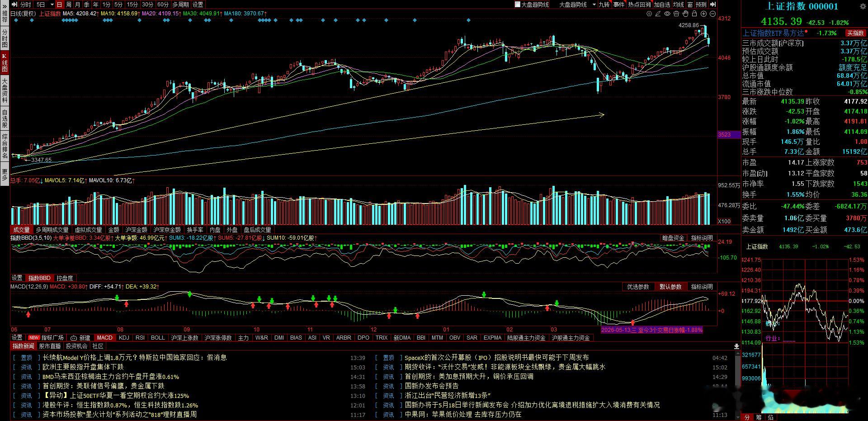This screenshot has height=421, width=868.
Task: Switch volume pane to 多周期成交量
Action: click(52, 230)
